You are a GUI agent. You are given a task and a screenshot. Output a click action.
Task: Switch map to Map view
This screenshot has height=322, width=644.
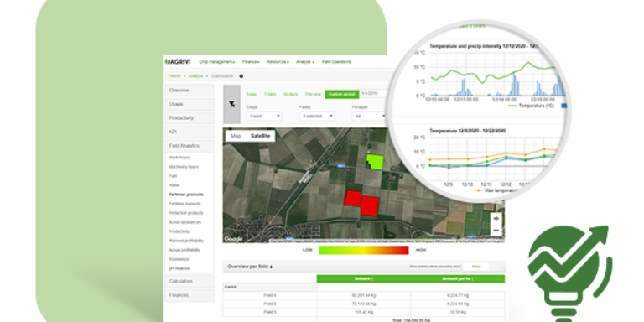click(236, 136)
